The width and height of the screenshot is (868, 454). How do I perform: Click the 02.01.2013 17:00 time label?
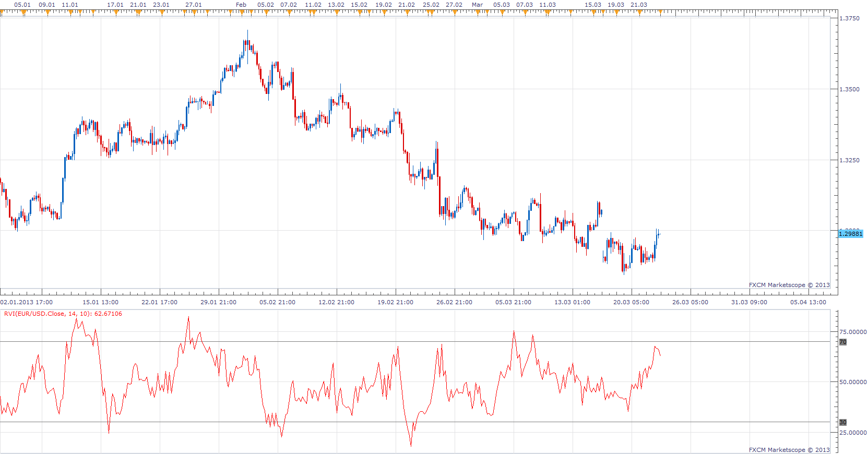pos(27,302)
